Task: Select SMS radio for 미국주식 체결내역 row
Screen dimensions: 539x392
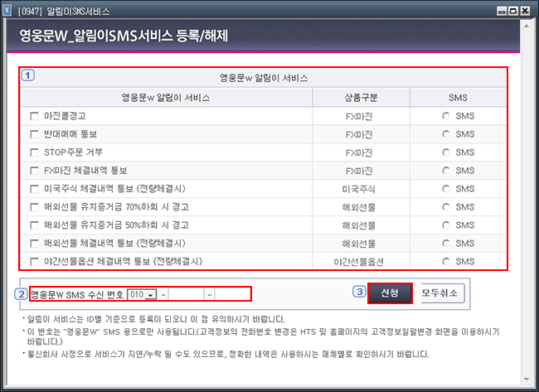Action: [x=446, y=189]
